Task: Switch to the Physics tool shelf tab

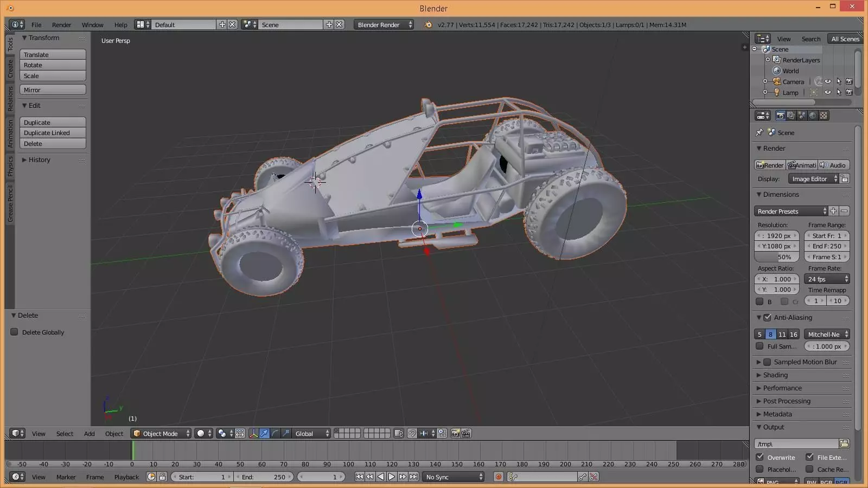Action: click(x=10, y=166)
